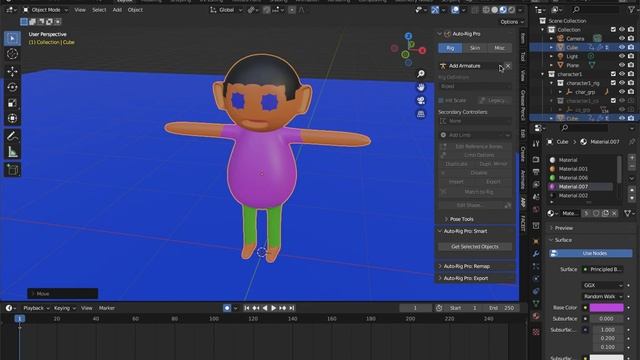Open the viewport View menu

[x=80, y=10]
